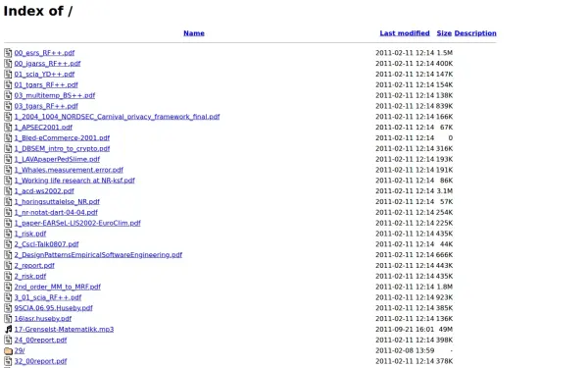Click the file icon beside 03_multitemp_BS++.pdf
588x368 pixels.
click(8, 95)
